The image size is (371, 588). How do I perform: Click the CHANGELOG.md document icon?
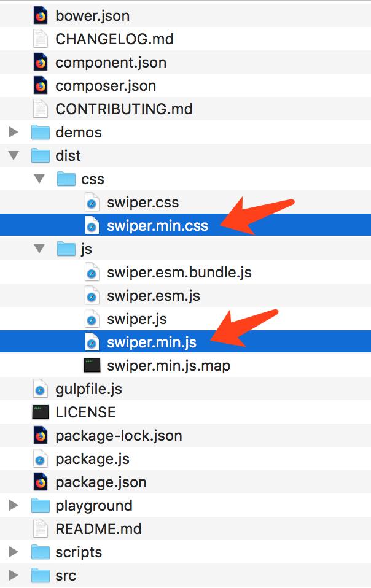pyautogui.click(x=41, y=39)
